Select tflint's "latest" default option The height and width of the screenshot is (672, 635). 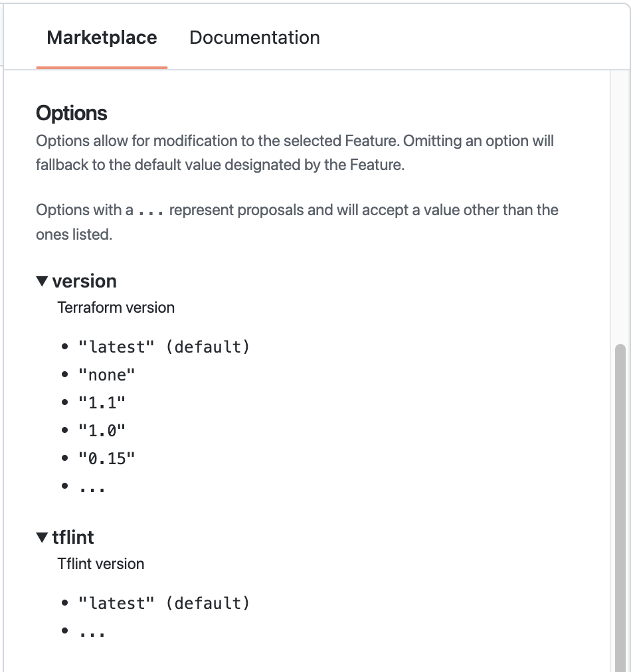pos(164,602)
